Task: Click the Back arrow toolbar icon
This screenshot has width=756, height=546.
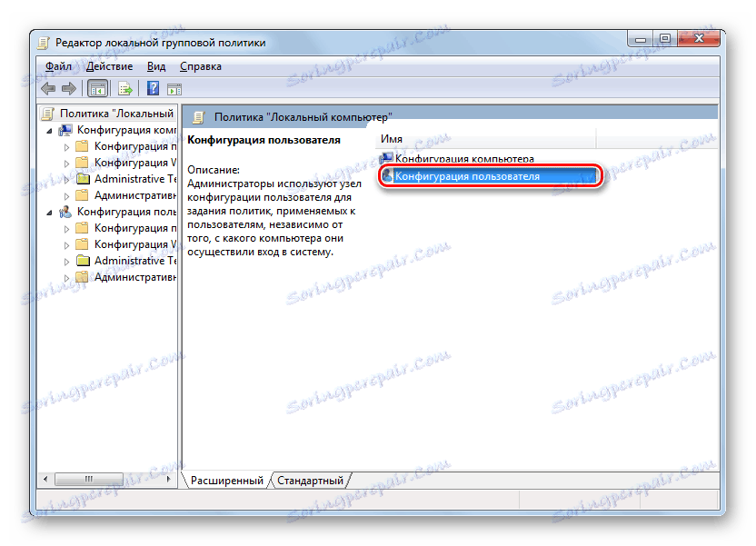Action: [x=48, y=89]
